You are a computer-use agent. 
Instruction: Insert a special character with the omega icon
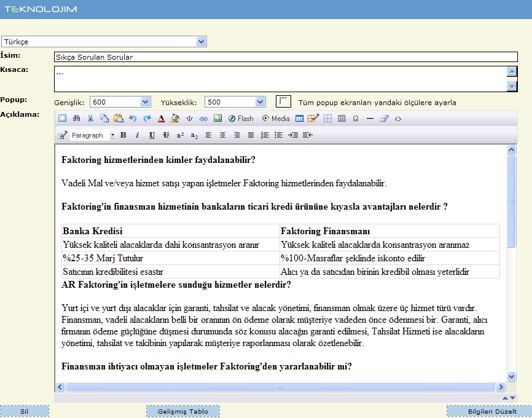[356, 118]
